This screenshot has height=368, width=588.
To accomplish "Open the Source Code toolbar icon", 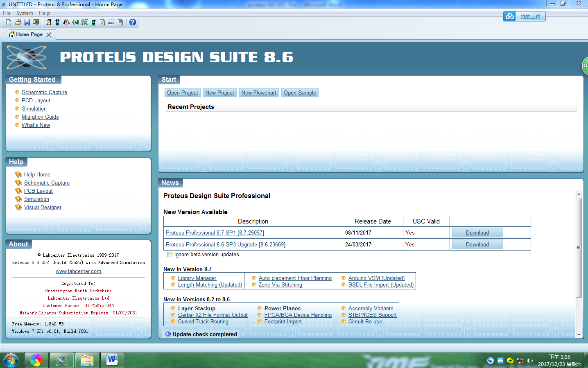I will pos(111,22).
